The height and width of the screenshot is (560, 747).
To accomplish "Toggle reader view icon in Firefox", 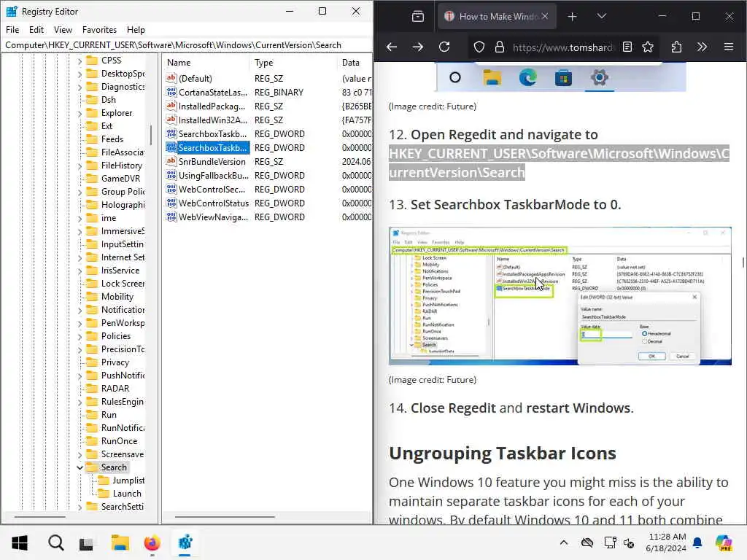I will tap(627, 47).
